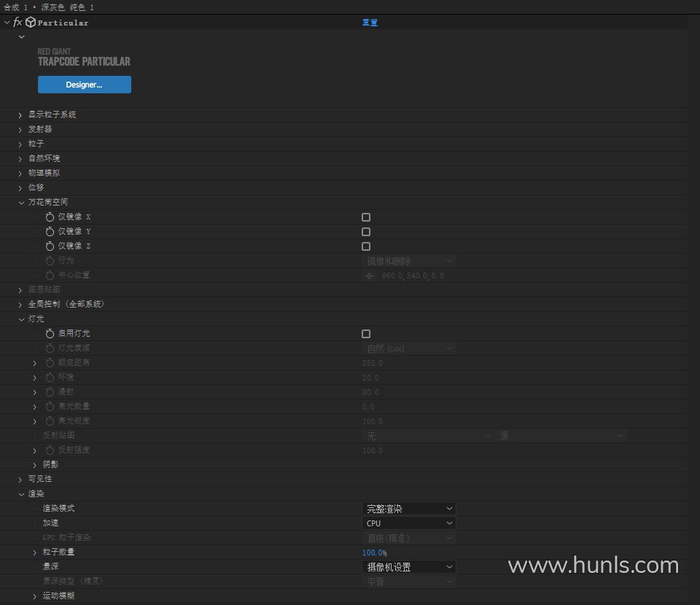
Task: Click stopwatch for 额定距离
Action: [x=50, y=363]
